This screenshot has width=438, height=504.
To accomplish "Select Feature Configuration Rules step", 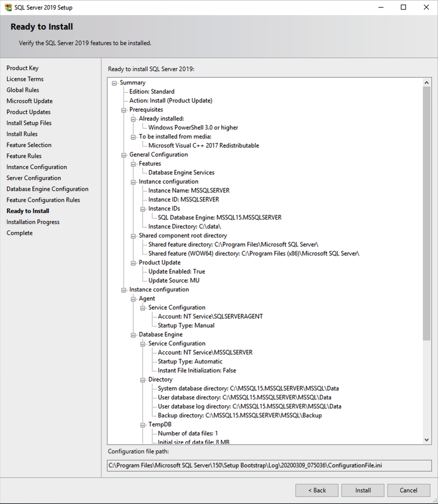I will coord(43,200).
